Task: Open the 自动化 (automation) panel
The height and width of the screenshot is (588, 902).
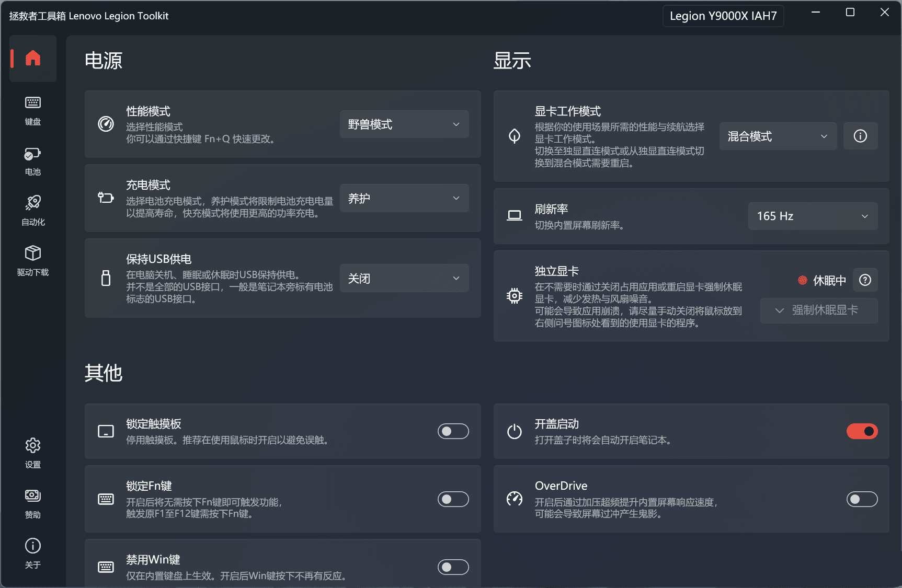Action: (32, 210)
